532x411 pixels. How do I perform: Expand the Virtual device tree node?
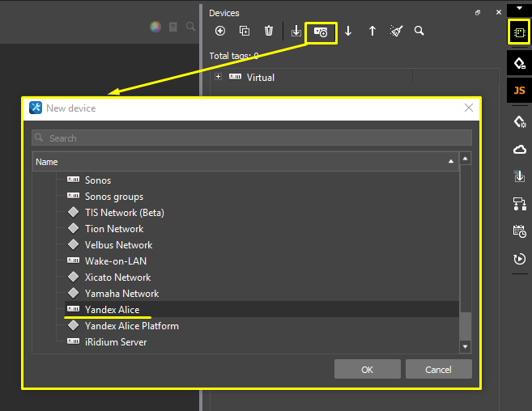point(219,78)
